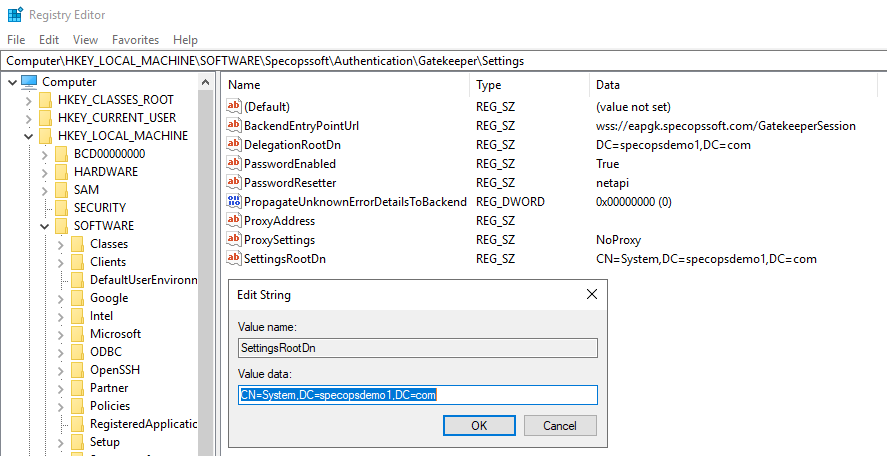
Task: Open the Edit menu
Action: pyautogui.click(x=49, y=40)
